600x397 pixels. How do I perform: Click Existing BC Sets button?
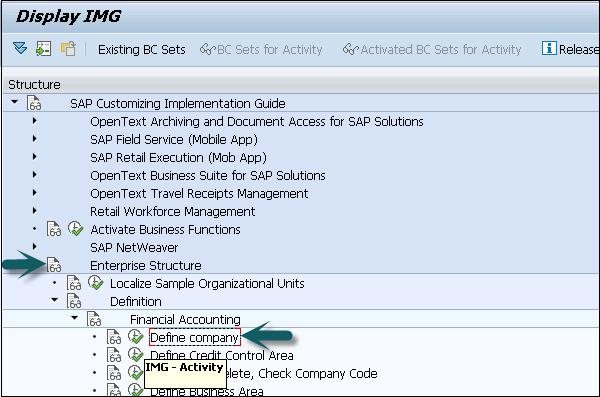[142, 49]
